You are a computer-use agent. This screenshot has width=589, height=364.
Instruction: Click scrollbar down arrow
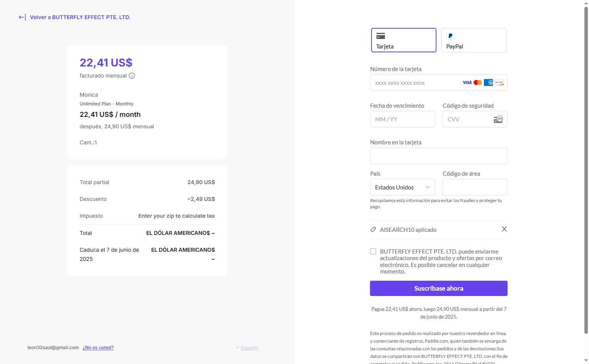point(586,360)
